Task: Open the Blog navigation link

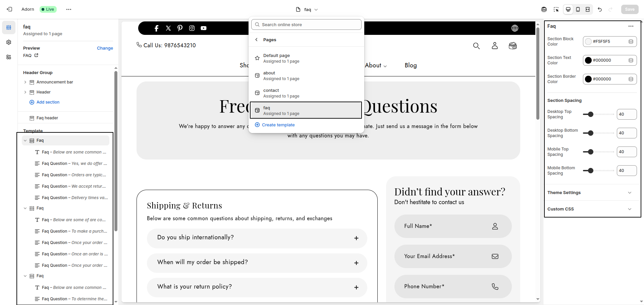Action: click(x=411, y=65)
